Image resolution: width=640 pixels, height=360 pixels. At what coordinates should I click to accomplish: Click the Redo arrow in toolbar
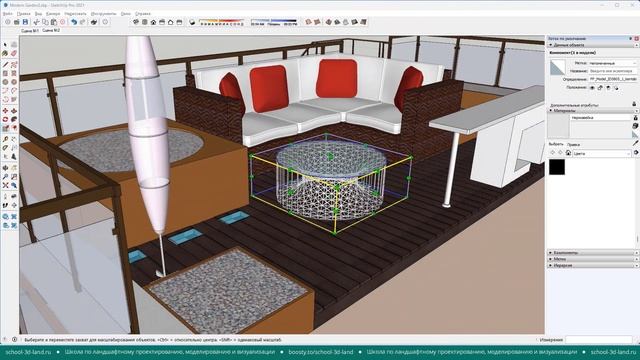pyautogui.click(x=82, y=22)
